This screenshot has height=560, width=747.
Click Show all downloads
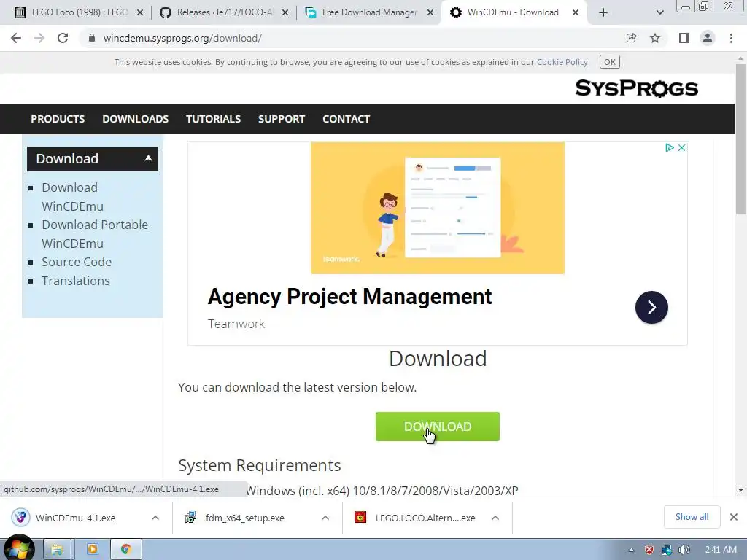(x=692, y=517)
